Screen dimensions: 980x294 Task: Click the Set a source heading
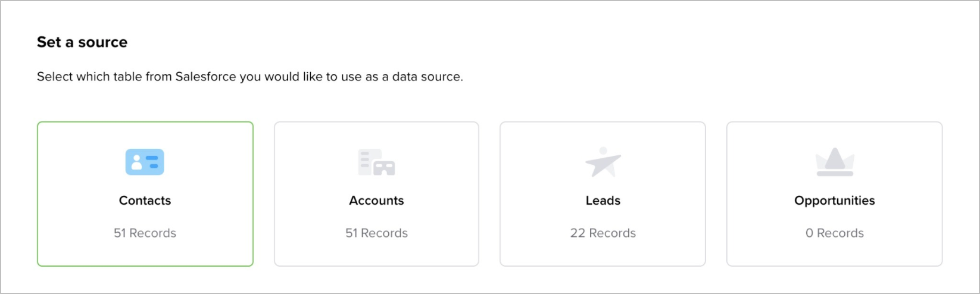point(82,42)
